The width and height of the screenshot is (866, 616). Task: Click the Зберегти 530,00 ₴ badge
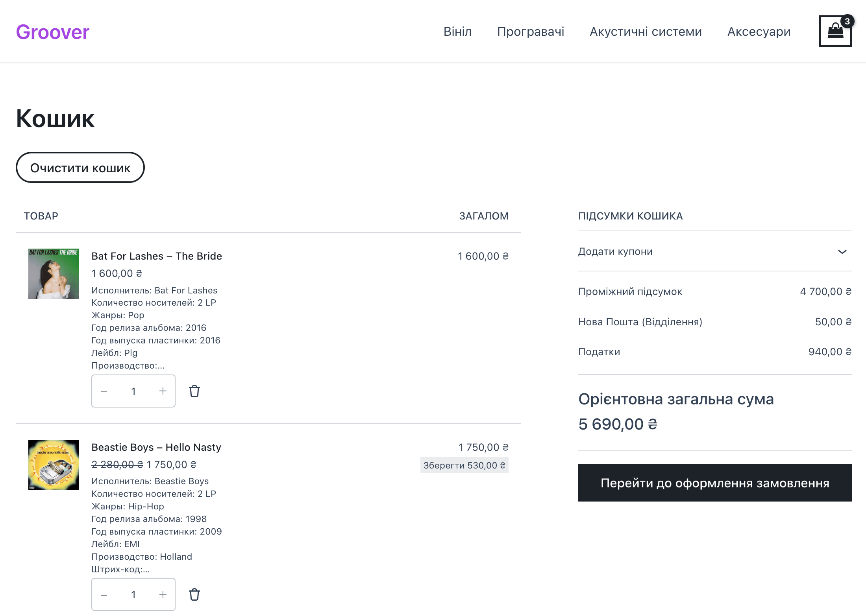coord(464,465)
